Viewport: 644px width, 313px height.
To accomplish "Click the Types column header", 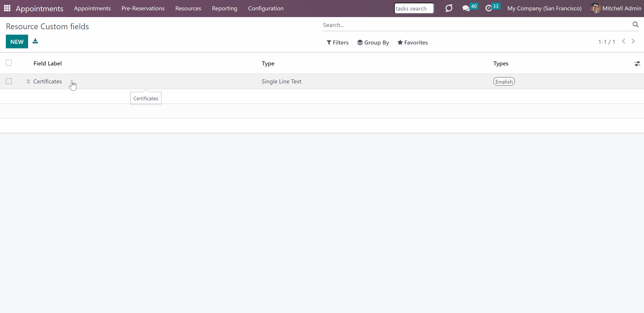I will pos(501,64).
